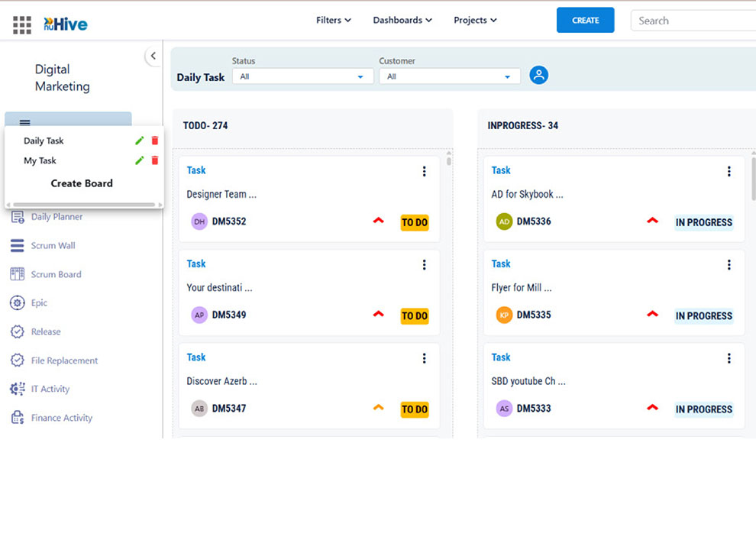Viewport: 756px width, 556px height.
Task: Click the blue CREATE button
Action: 585,21
